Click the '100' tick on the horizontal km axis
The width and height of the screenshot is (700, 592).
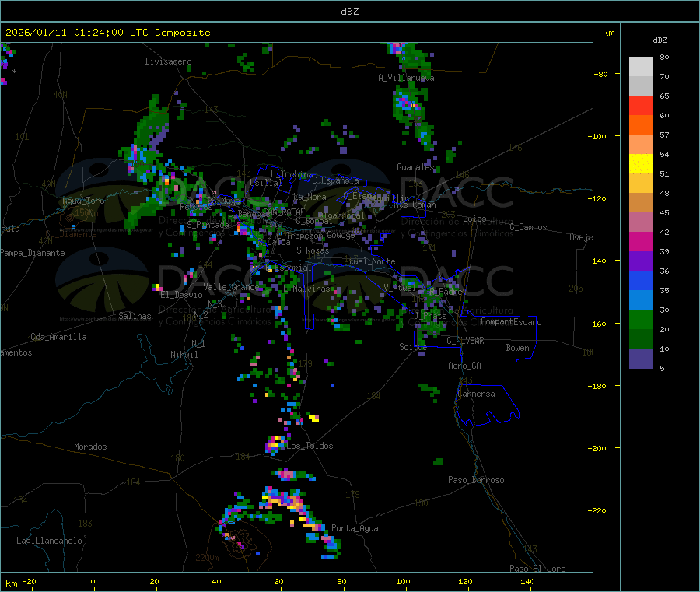(403, 581)
